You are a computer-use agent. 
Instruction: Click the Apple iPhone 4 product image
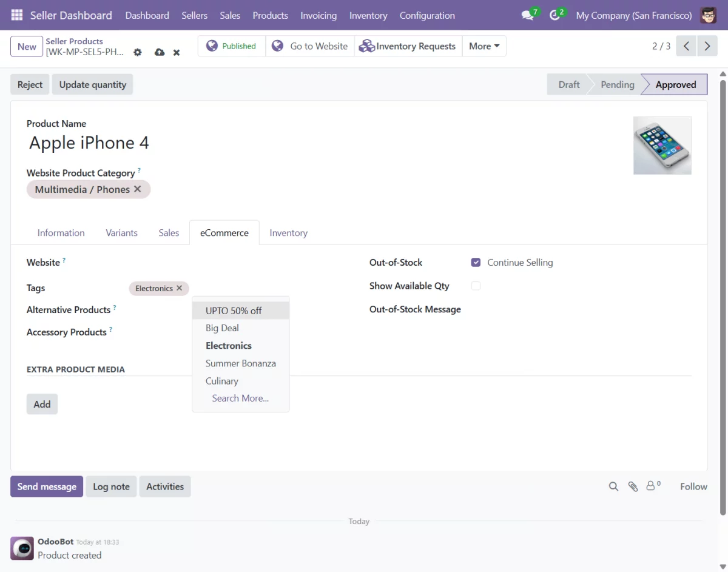point(662,146)
